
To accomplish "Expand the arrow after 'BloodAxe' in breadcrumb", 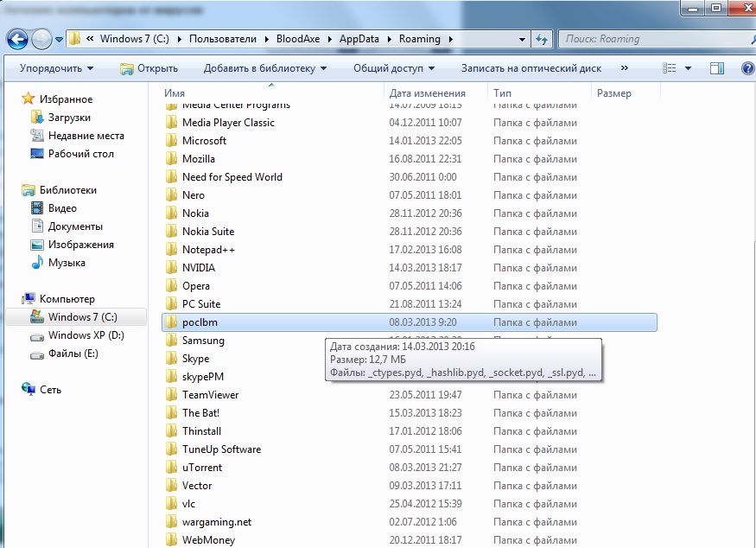I will (x=330, y=39).
